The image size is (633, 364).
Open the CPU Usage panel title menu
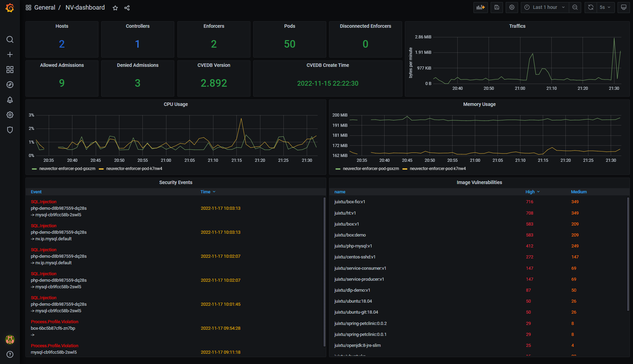coord(176,104)
